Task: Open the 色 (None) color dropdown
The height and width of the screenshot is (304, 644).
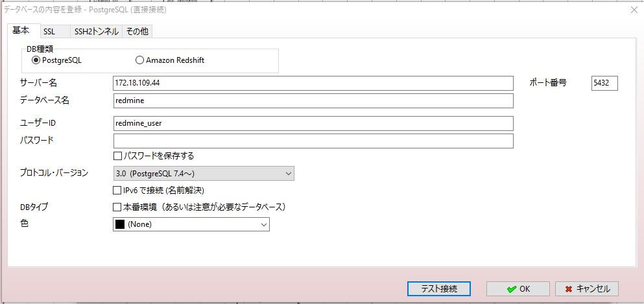Action: (x=191, y=224)
